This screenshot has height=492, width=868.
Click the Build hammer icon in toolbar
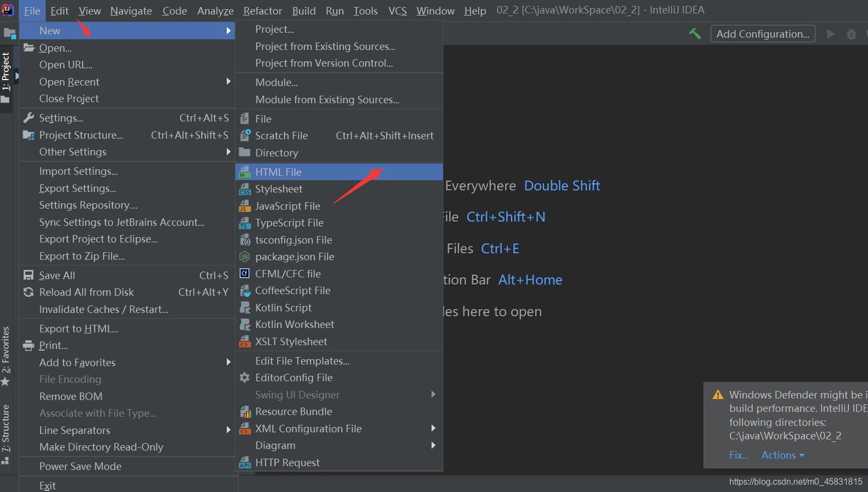(x=695, y=34)
